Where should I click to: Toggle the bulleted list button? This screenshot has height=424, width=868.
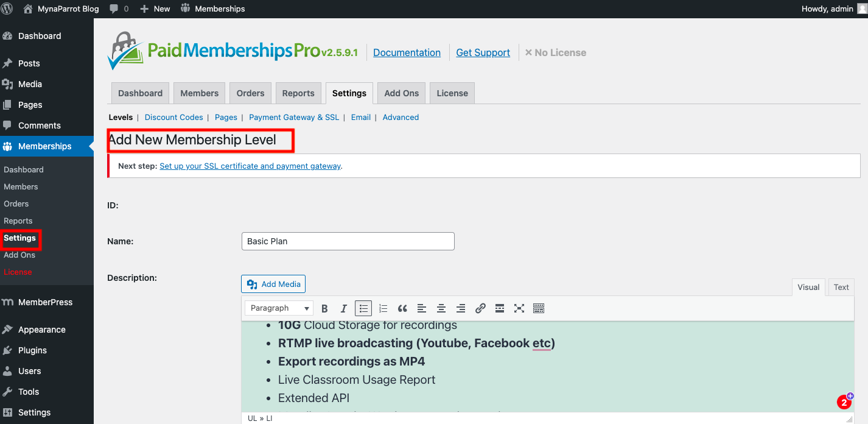(363, 308)
